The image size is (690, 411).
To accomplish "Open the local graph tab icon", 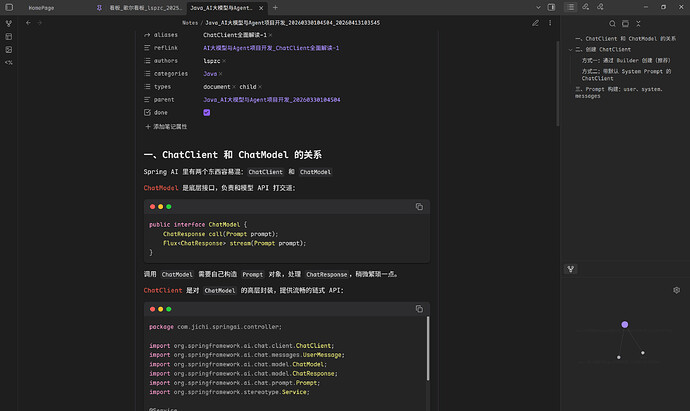I will pyautogui.click(x=571, y=269).
